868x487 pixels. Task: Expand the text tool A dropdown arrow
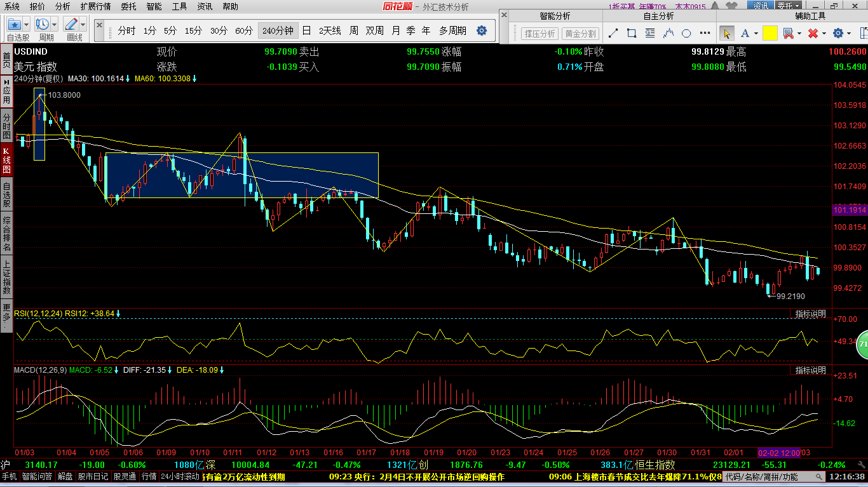(x=756, y=34)
